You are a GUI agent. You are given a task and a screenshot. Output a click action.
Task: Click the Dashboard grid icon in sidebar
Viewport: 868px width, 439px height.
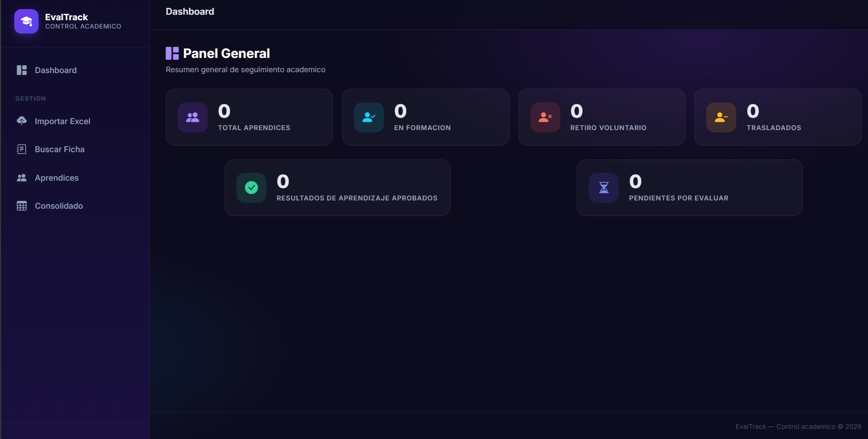(x=22, y=70)
